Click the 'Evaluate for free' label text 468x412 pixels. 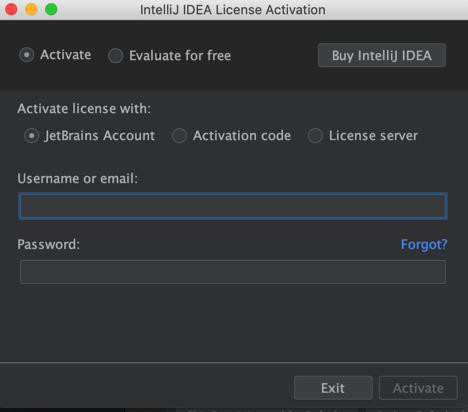pyautogui.click(x=180, y=56)
